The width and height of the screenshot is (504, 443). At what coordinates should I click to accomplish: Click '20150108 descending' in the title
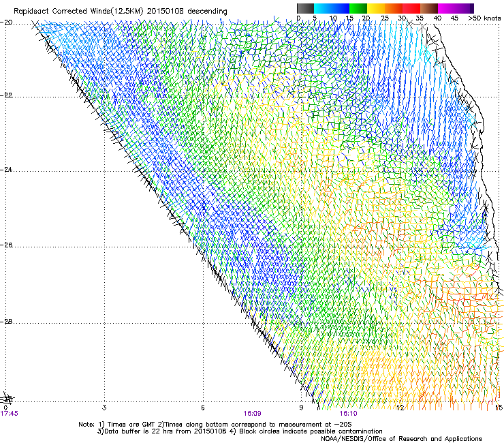pos(187,11)
